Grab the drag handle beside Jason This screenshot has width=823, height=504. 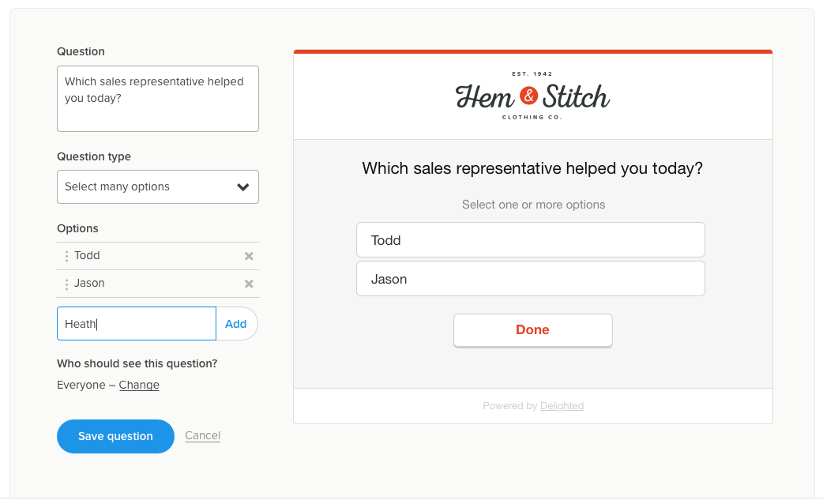66,284
